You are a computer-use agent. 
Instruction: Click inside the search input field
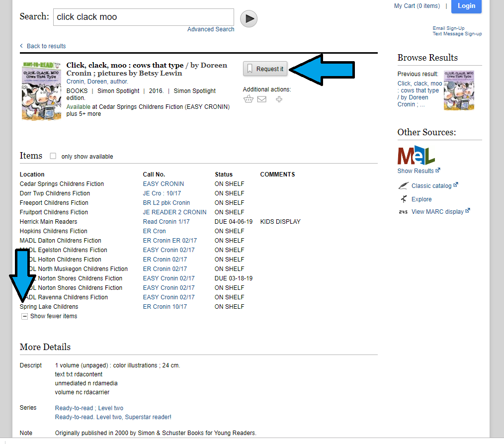[143, 17]
